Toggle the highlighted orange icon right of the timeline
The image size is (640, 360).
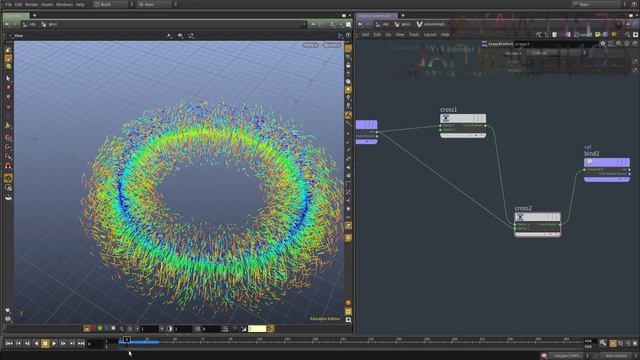(613, 344)
